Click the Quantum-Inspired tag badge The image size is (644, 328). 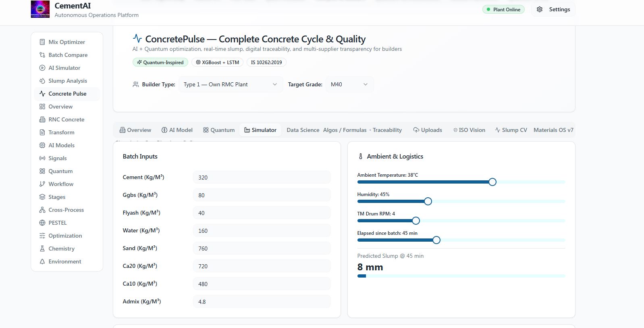click(x=160, y=62)
